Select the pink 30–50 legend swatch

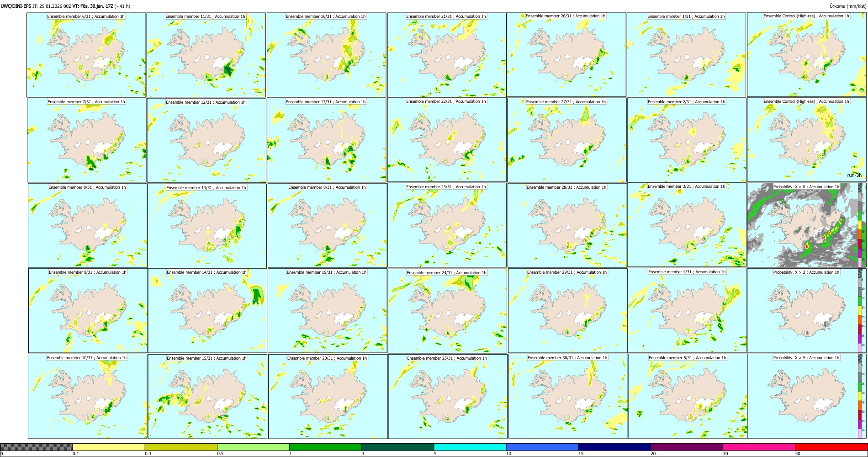coord(759,447)
